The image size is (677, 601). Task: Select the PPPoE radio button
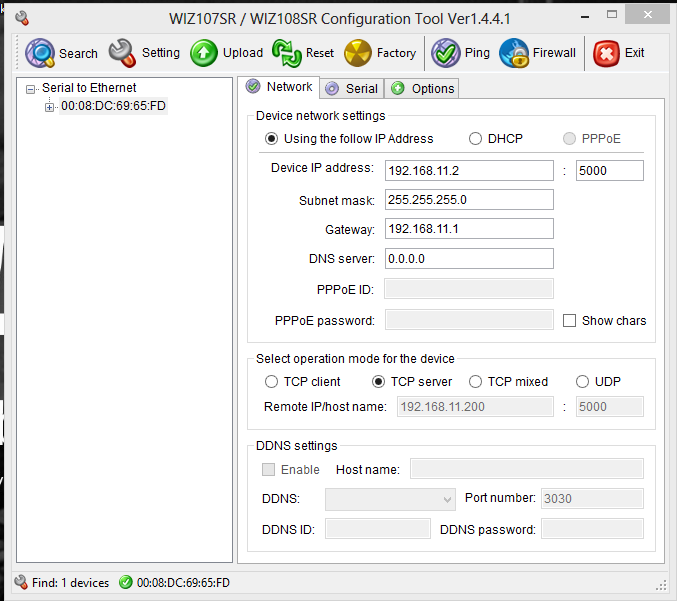569,139
